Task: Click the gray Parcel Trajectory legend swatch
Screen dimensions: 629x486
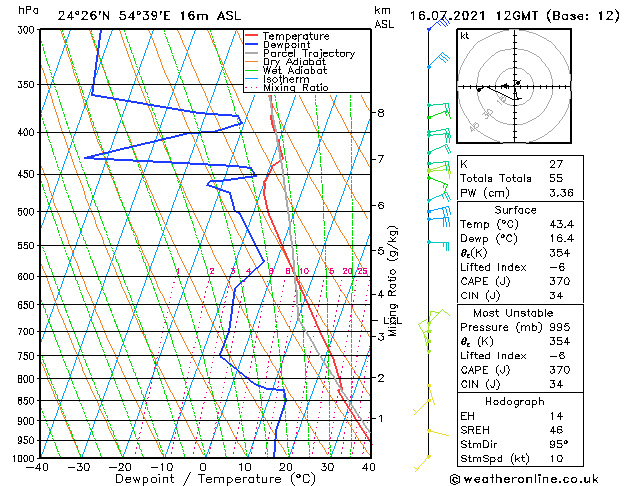Action: 251,53
